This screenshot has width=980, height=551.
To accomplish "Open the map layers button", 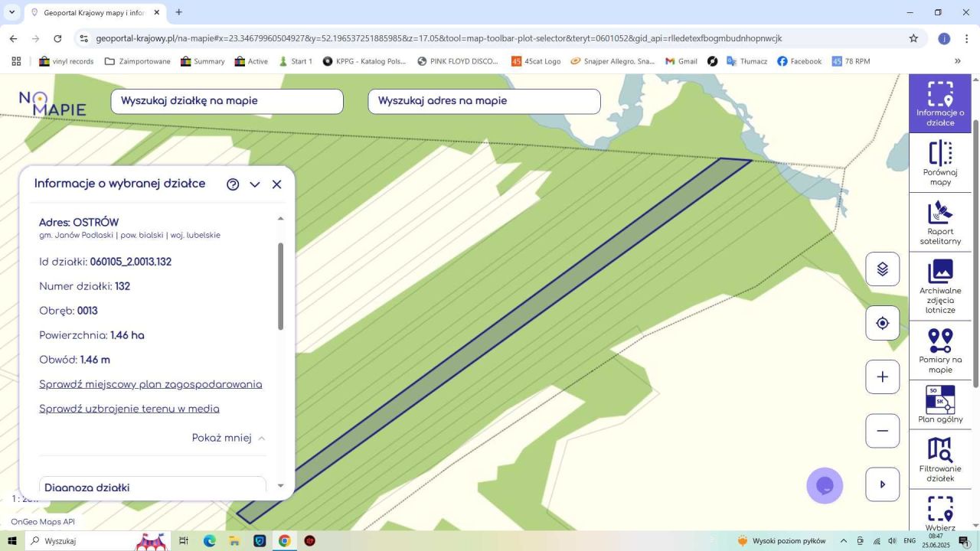I will [x=883, y=269].
